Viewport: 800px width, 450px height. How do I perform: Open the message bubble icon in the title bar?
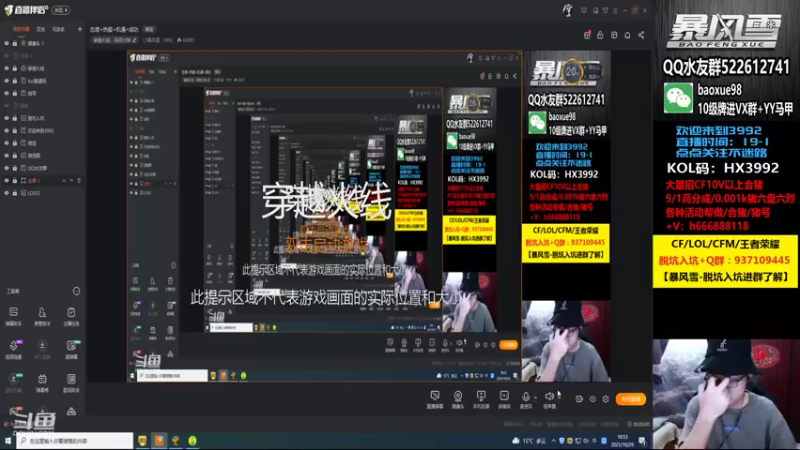[584, 10]
